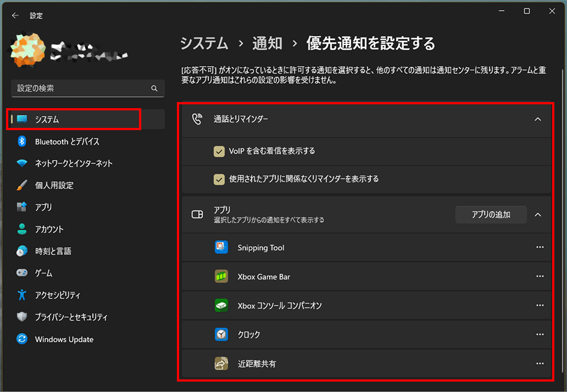Image resolution: width=567 pixels, height=392 pixels.
Task: Toggle the VoIP を含む着信を表示する checkbox
Action: (219, 152)
